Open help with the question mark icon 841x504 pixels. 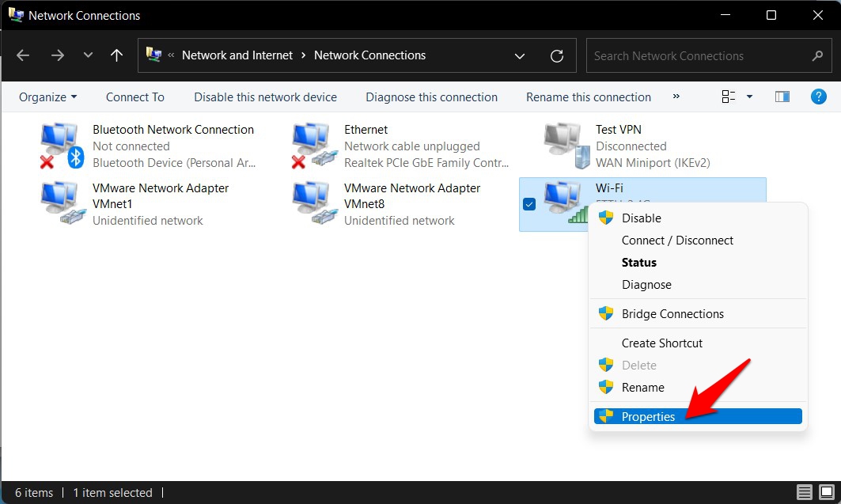[819, 97]
